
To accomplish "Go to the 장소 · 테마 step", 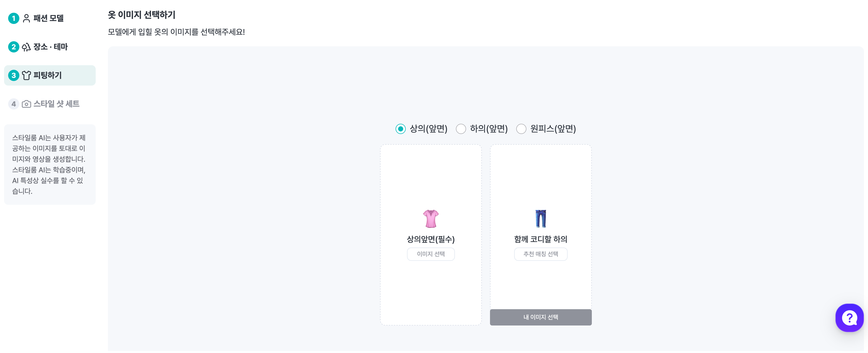I will [x=51, y=47].
